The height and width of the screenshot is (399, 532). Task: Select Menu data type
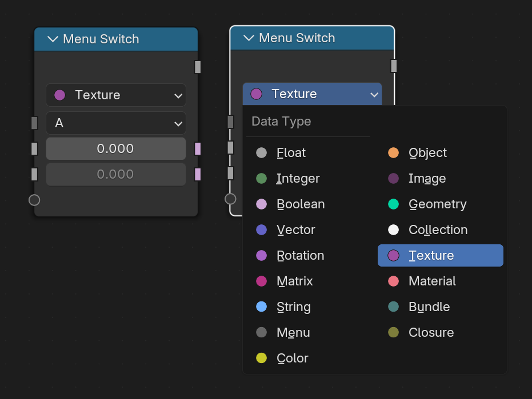309,333
